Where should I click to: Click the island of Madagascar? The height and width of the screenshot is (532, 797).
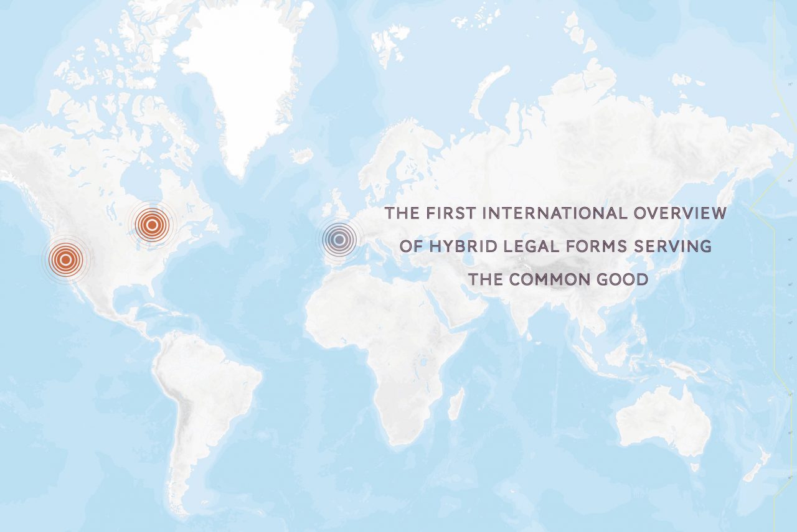(x=456, y=404)
